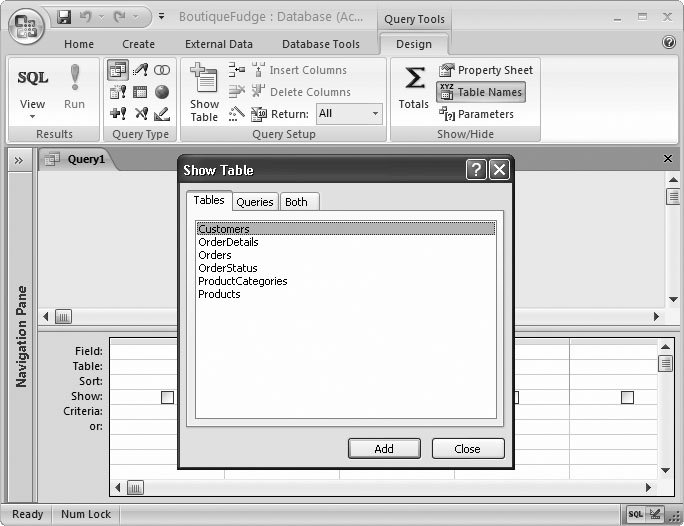Choose the Update query icon

(118, 113)
